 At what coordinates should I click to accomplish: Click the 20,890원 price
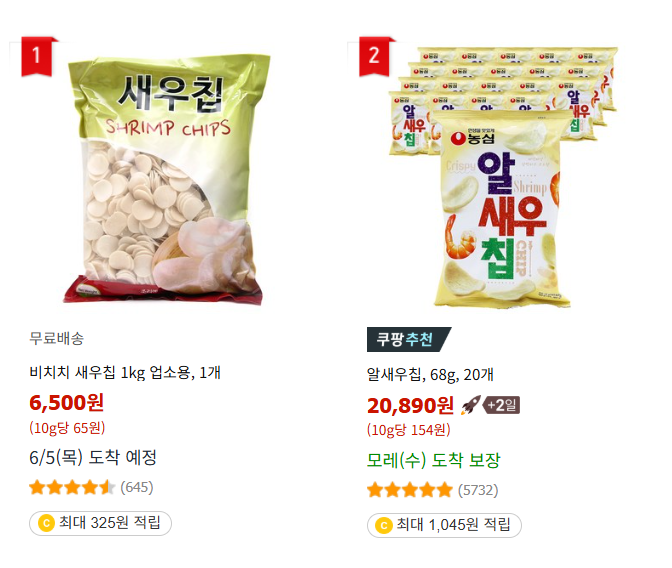(x=410, y=405)
